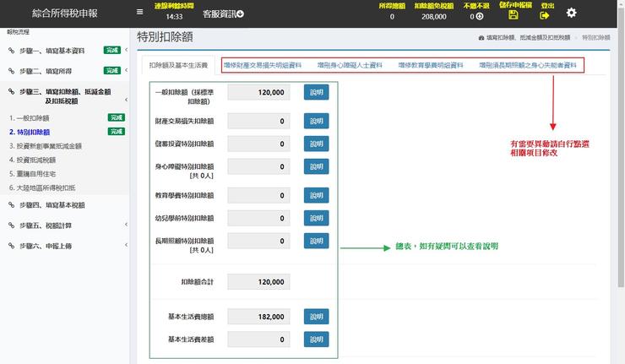Click the link icon beside 步驟一
The height and width of the screenshot is (364, 625).
click(12, 51)
